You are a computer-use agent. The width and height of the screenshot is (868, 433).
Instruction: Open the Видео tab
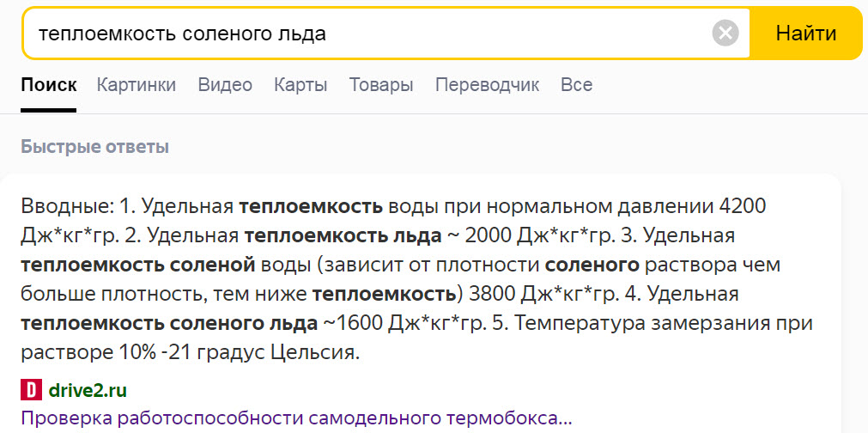tap(225, 85)
